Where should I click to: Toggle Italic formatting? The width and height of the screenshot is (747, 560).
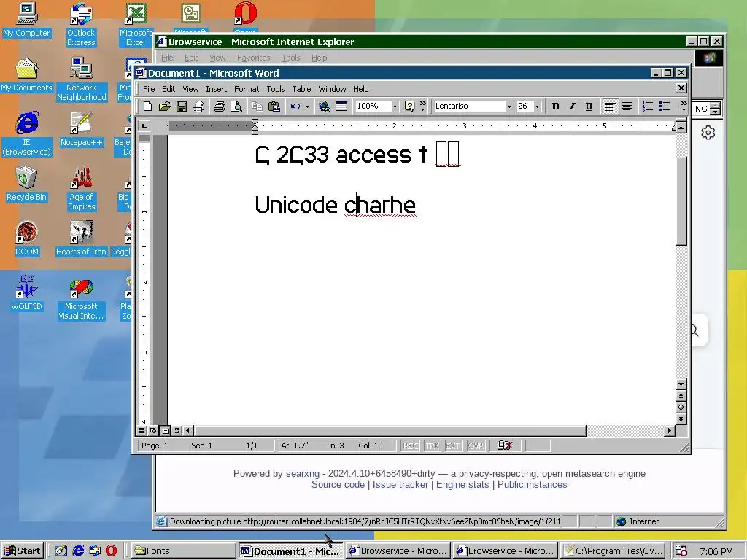pos(572,106)
